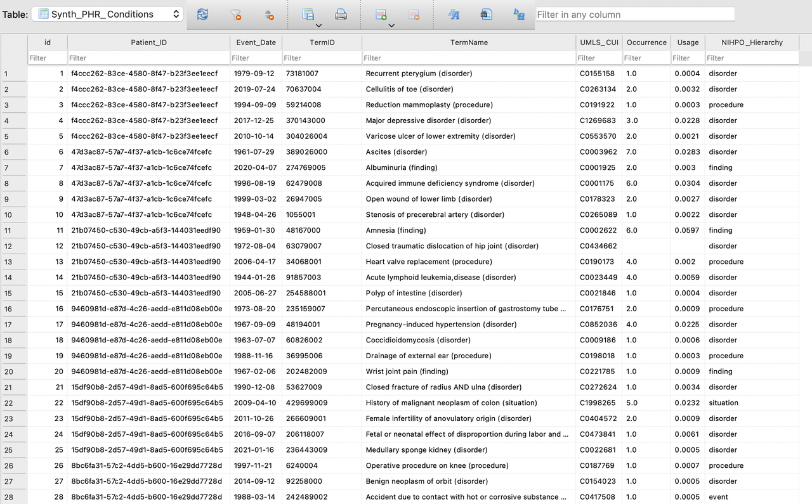Clear all filters icon
The width and height of the screenshot is (812, 504).
[x=235, y=15]
